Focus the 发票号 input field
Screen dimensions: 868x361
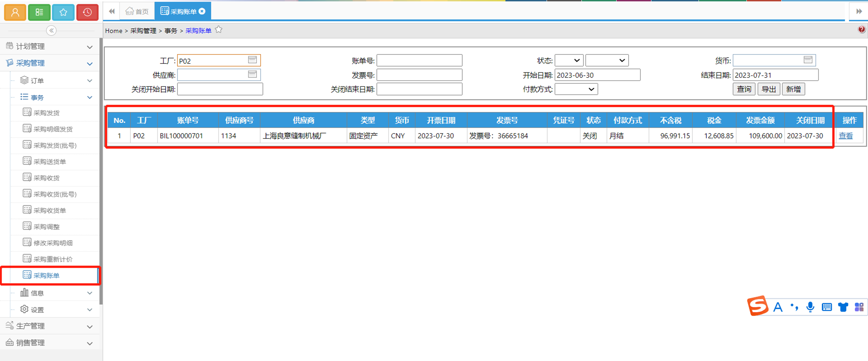(419, 75)
